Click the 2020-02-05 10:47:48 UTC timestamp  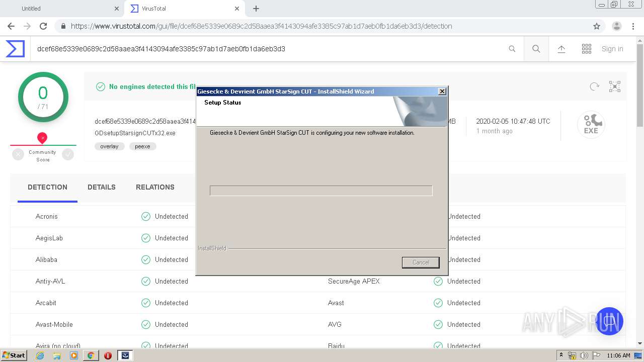tap(513, 121)
